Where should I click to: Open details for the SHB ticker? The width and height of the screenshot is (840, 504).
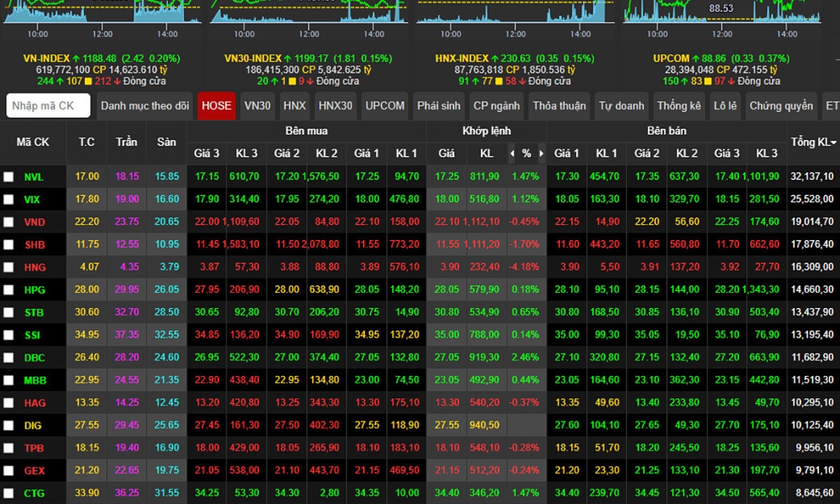coord(34,245)
